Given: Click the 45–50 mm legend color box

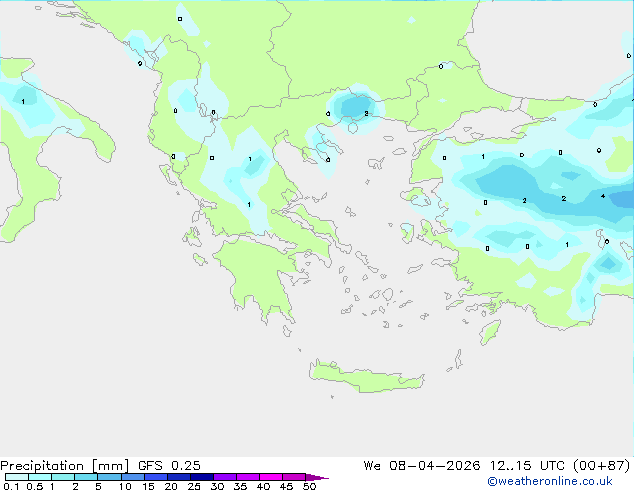Looking at the screenshot, I should click(294, 477).
